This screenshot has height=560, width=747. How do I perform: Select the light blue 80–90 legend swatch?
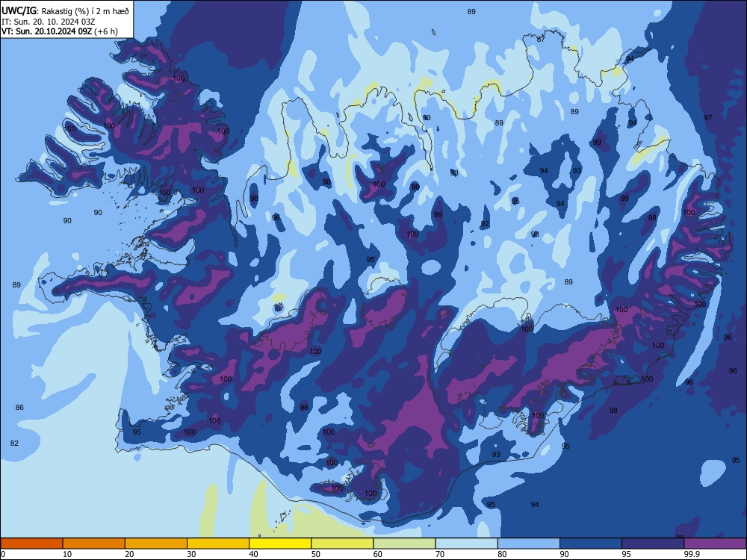[x=529, y=544]
